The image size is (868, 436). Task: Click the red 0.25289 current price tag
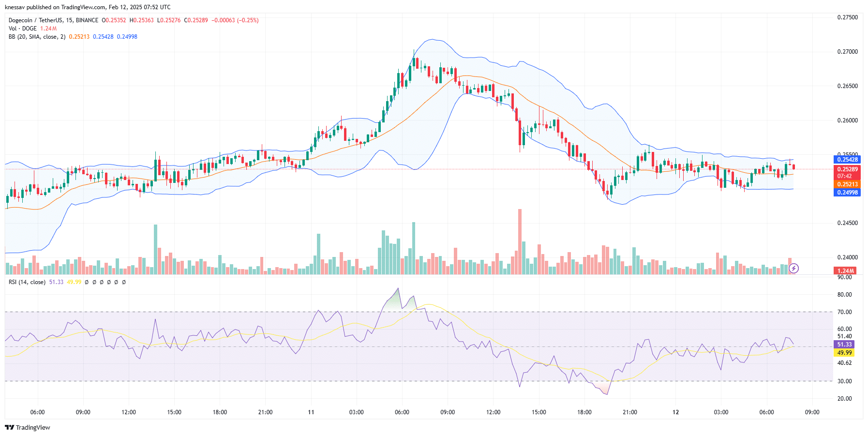tap(847, 169)
